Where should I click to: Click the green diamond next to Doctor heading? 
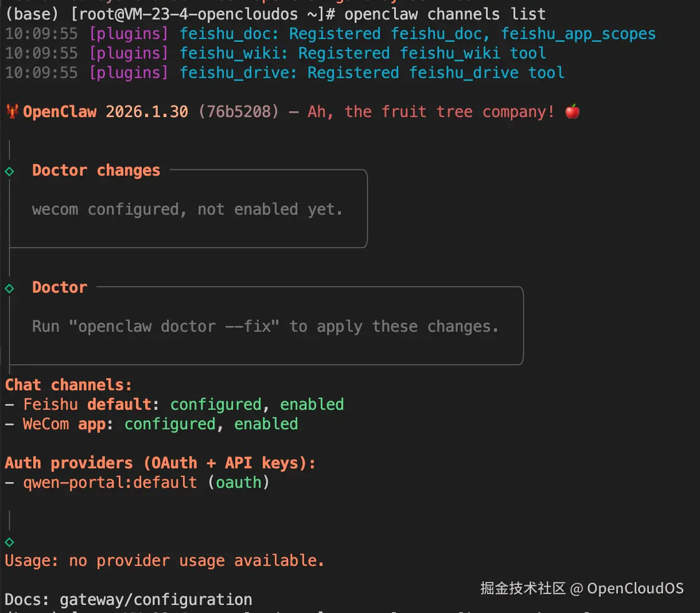pyautogui.click(x=9, y=288)
